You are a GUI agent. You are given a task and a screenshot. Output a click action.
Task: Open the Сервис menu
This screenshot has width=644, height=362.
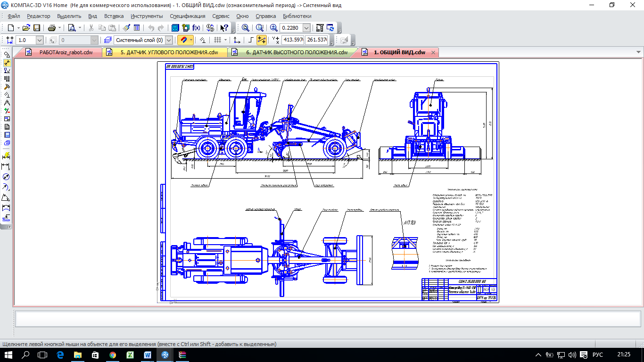[221, 16]
